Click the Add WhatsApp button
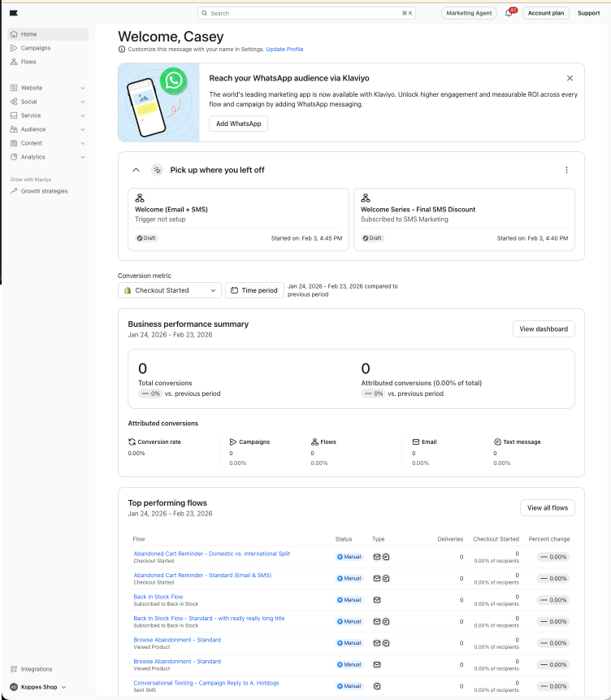Screen dimensions: 611x700 (238, 124)
